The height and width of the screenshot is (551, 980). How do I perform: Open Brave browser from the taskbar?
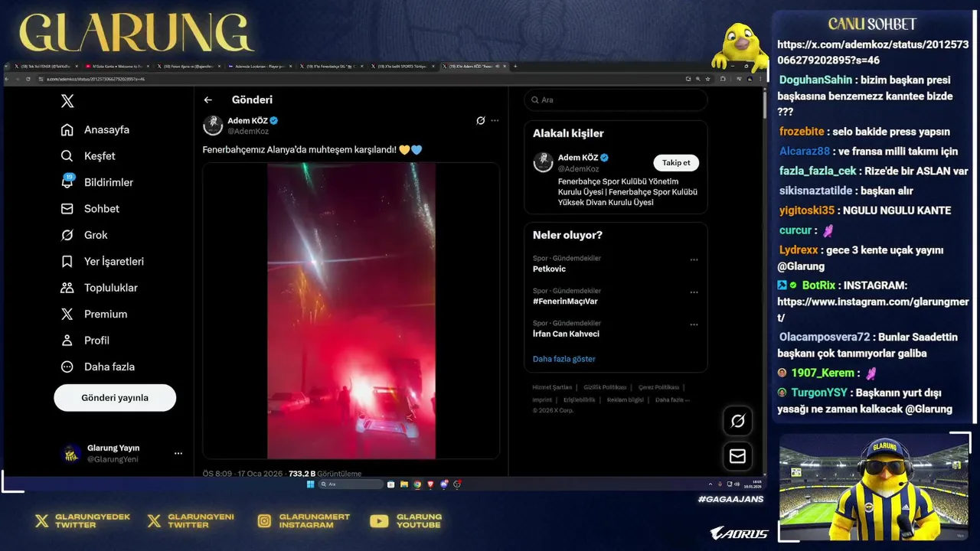pyautogui.click(x=430, y=484)
